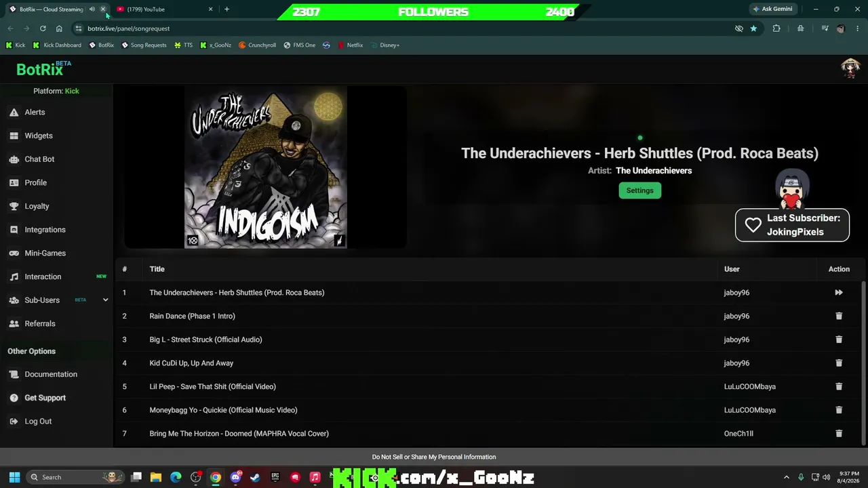Select the queue row title 'Kid CuDi Up, Up And Away'
The image size is (868, 488).
click(x=191, y=363)
